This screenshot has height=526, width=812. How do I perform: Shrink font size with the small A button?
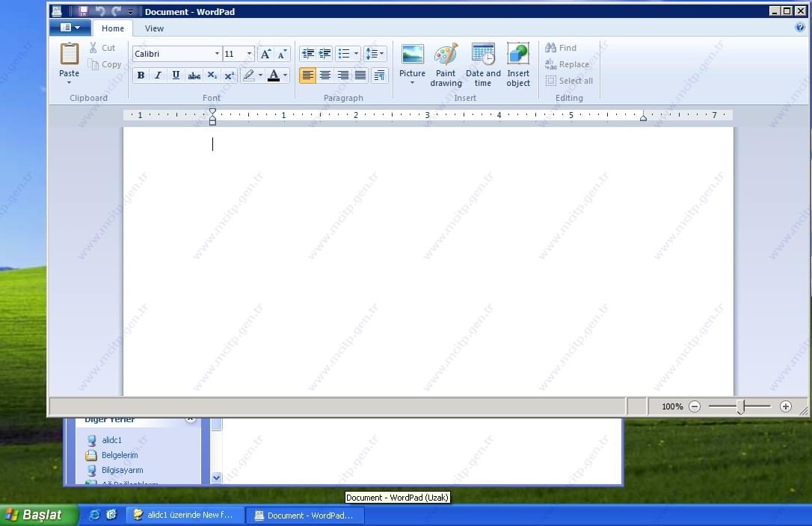282,54
